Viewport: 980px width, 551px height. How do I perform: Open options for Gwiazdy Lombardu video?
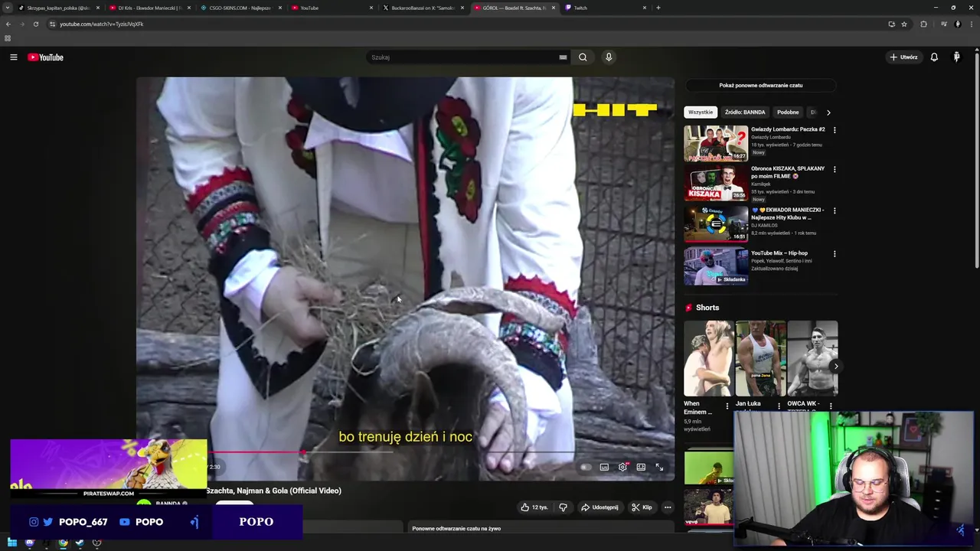pos(835,130)
